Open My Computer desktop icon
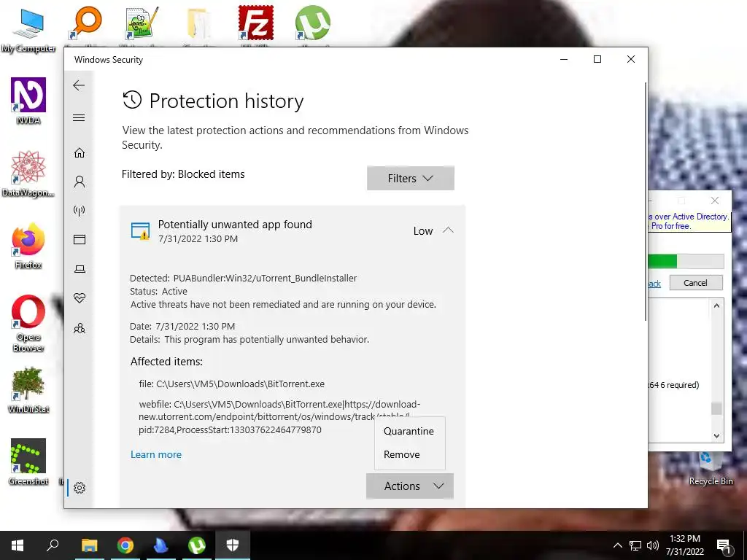Screen dimensions: 747x560 [28, 30]
